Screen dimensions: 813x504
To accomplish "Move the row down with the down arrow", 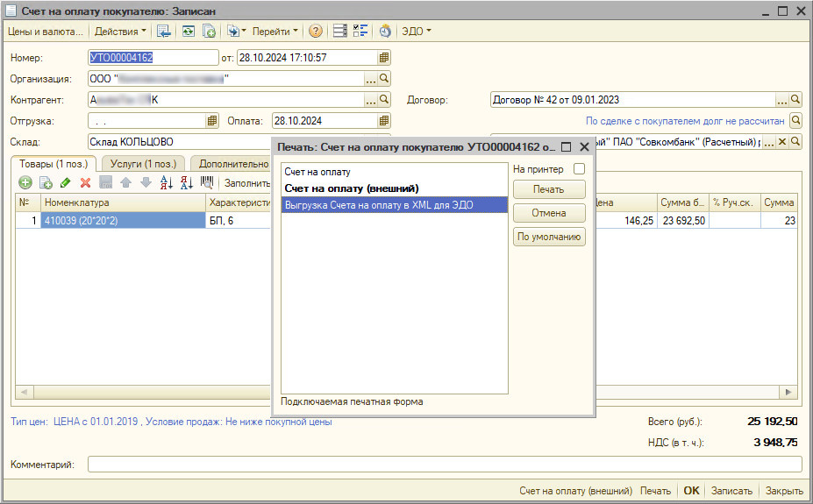I will 146,182.
